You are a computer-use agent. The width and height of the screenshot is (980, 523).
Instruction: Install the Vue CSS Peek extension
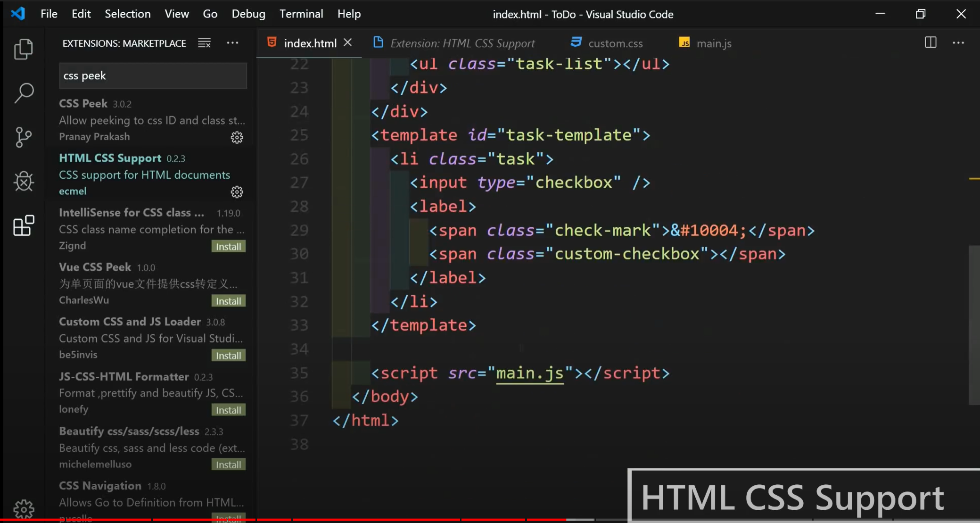coord(228,301)
